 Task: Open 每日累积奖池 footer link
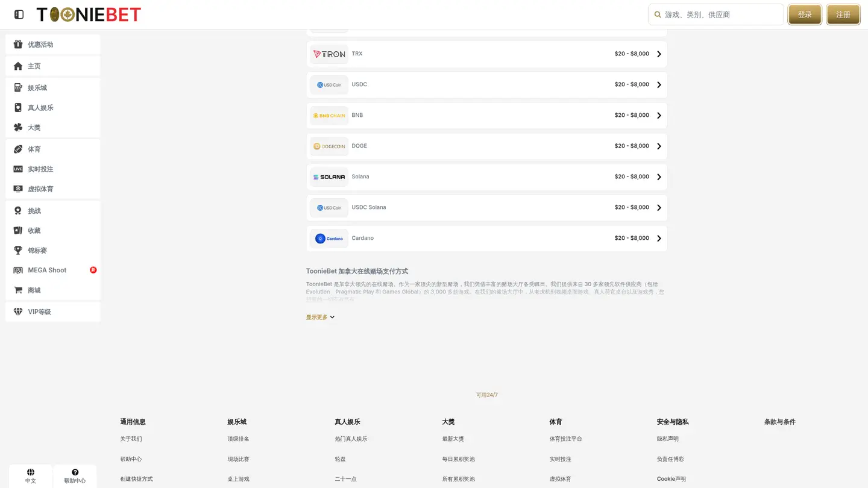[458, 459]
